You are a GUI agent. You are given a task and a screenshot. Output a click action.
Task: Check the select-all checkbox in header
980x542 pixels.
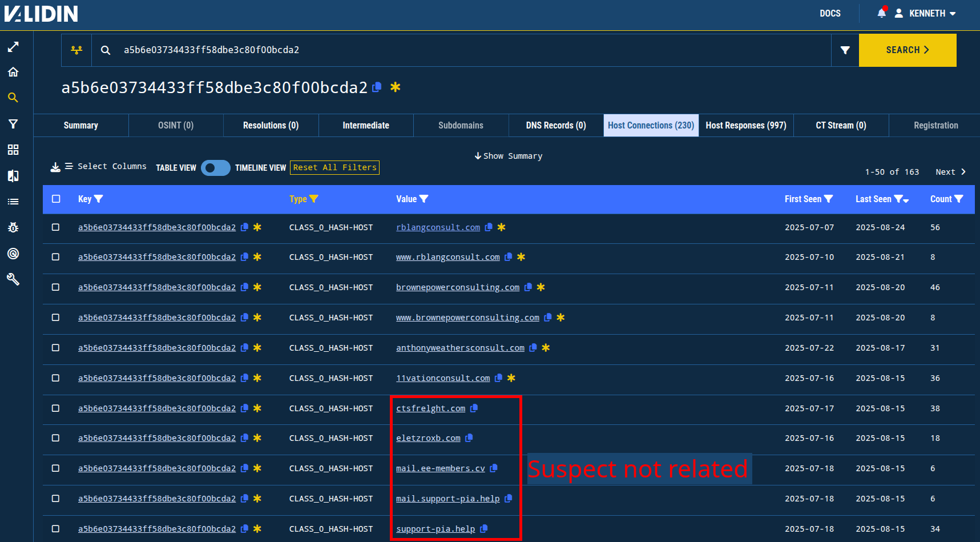coord(56,199)
